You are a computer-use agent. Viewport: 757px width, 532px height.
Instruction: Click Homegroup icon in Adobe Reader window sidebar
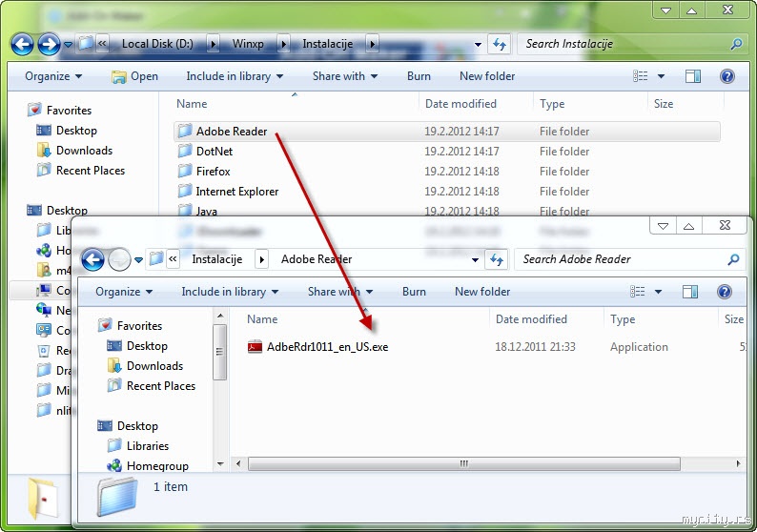click(114, 465)
